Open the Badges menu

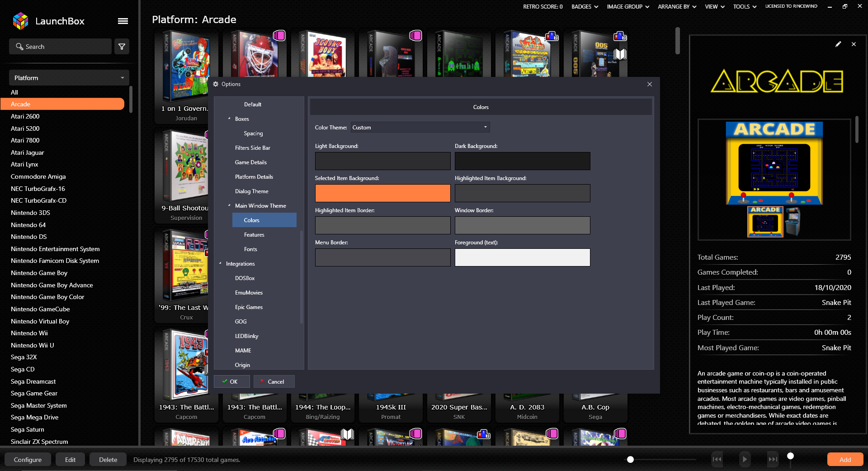coord(585,6)
